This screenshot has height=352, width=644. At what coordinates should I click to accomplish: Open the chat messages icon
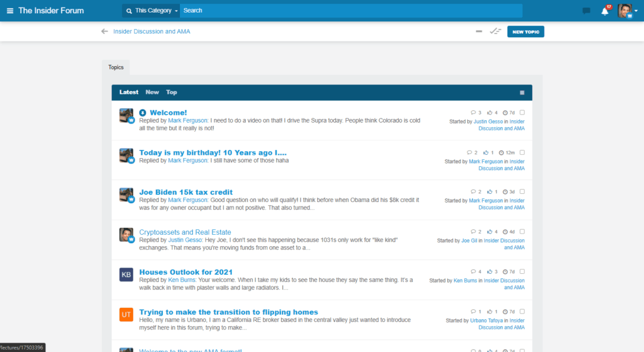pos(586,11)
